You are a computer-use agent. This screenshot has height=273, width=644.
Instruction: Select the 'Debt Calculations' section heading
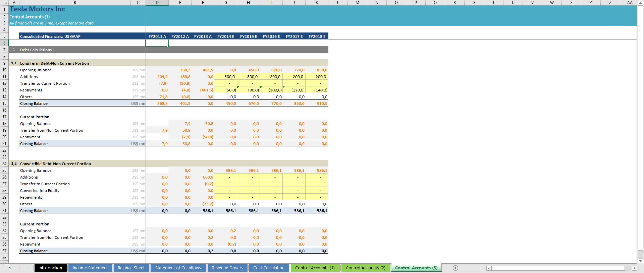(36, 50)
